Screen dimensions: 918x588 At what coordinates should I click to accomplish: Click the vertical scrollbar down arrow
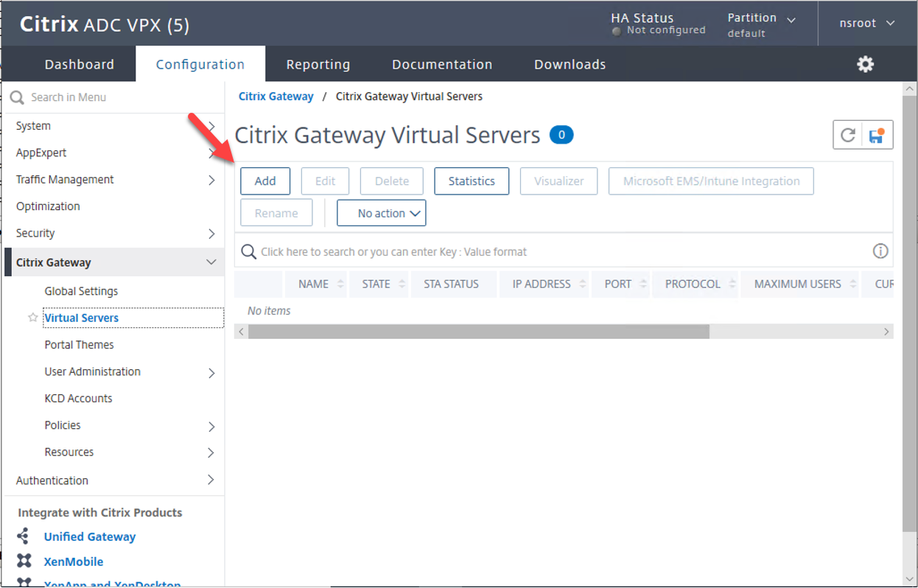coord(910,579)
